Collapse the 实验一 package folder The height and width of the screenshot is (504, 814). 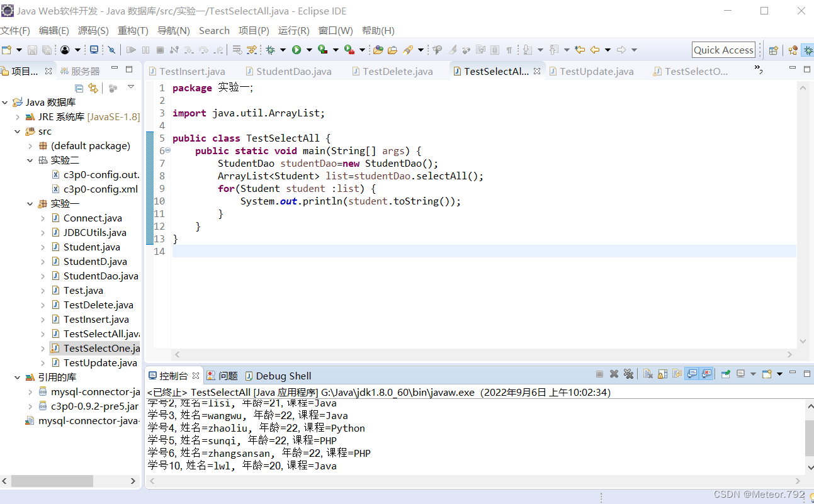point(28,203)
